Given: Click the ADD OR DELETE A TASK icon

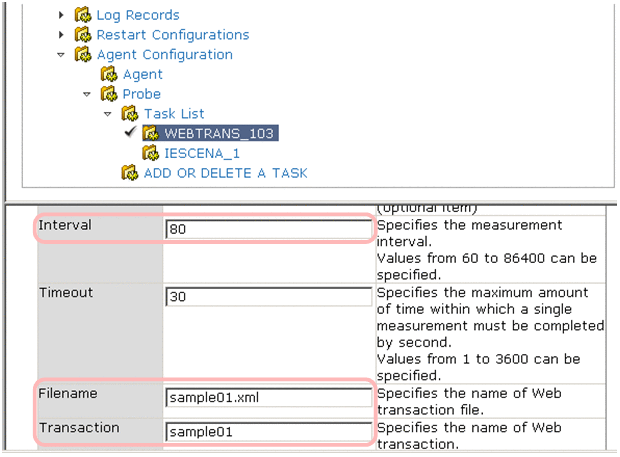Looking at the screenshot, I should 129,173.
